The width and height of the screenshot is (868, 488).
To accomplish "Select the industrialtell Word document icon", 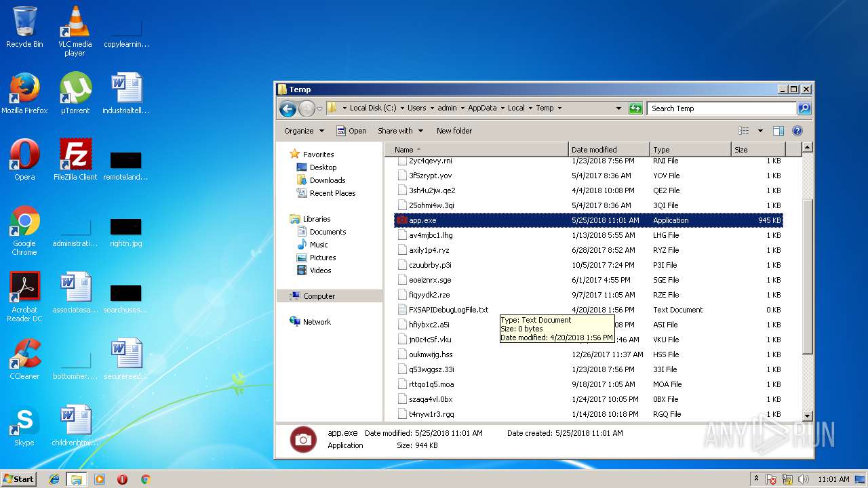I will [125, 94].
